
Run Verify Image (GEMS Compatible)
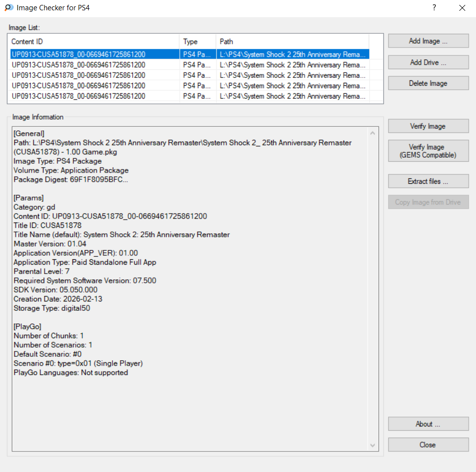coord(428,151)
